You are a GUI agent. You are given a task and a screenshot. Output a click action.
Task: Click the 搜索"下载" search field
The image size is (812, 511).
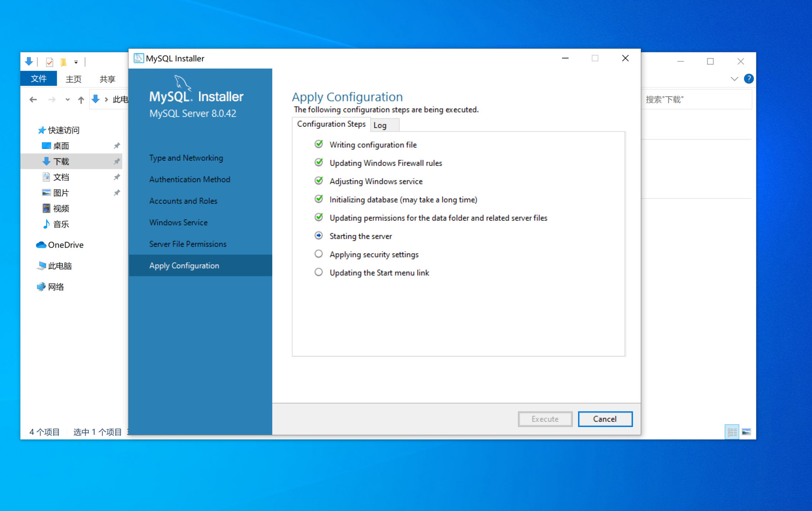point(696,100)
